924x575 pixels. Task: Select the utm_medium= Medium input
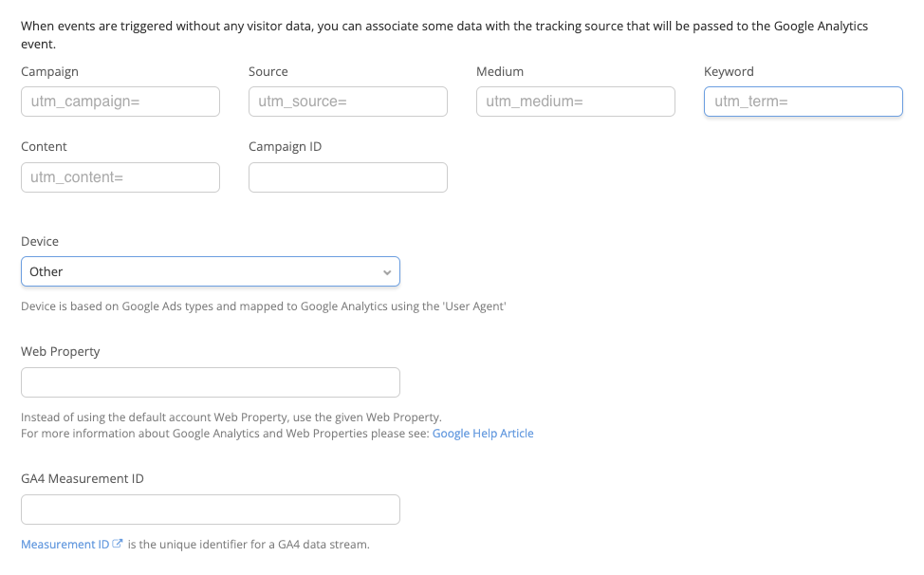tap(576, 102)
